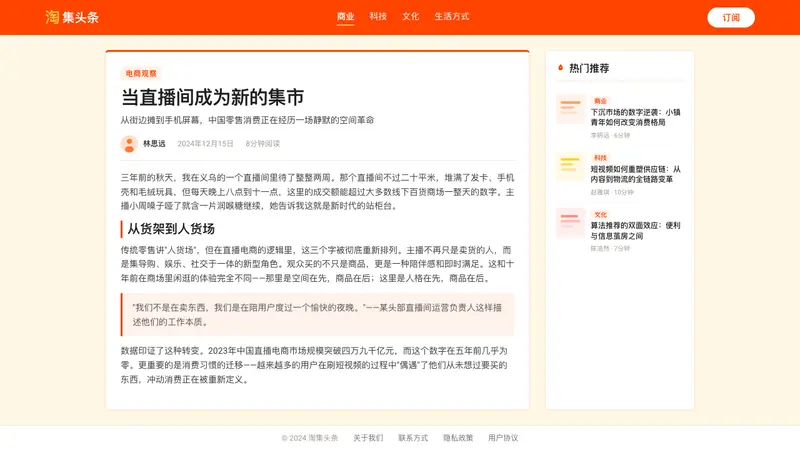Open recommended article 短视频如何重塑供应链
Screen dimensions: 800x450
click(635, 174)
